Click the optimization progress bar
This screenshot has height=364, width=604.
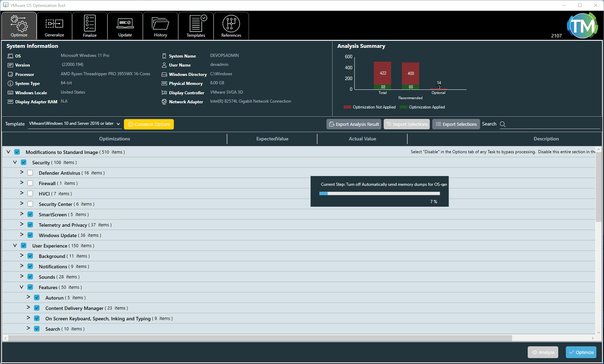pos(379,193)
